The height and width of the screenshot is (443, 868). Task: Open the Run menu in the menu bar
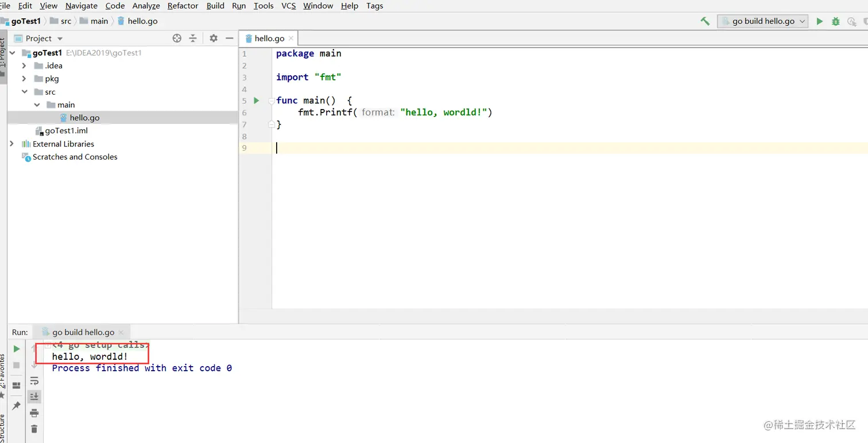coord(239,6)
